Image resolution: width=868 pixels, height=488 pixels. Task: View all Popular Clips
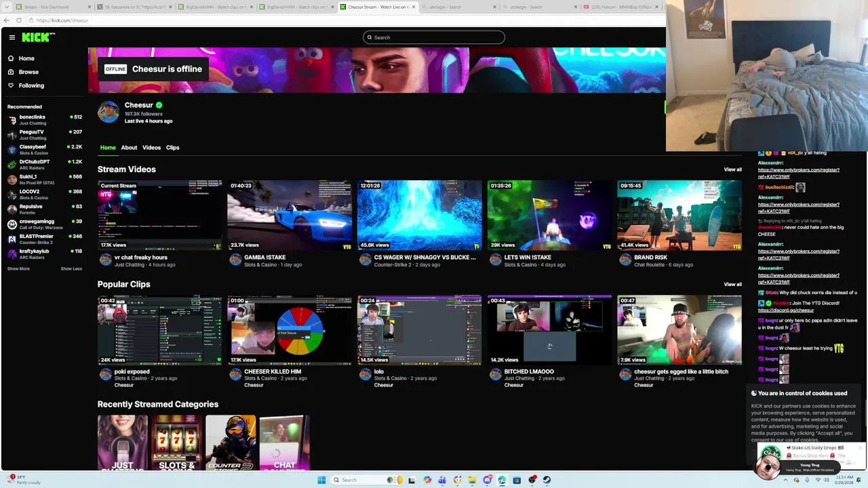(732, 284)
